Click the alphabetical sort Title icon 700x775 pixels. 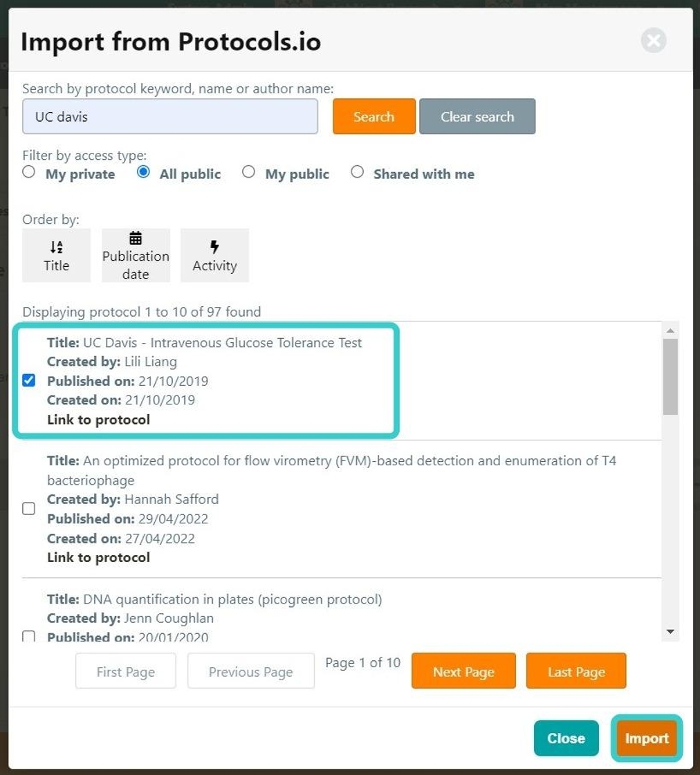pos(57,248)
